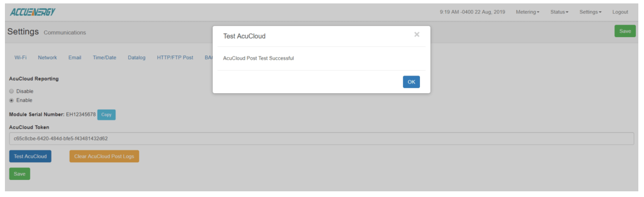Open the Datalog tab
This screenshot has width=644, height=197.
click(137, 58)
